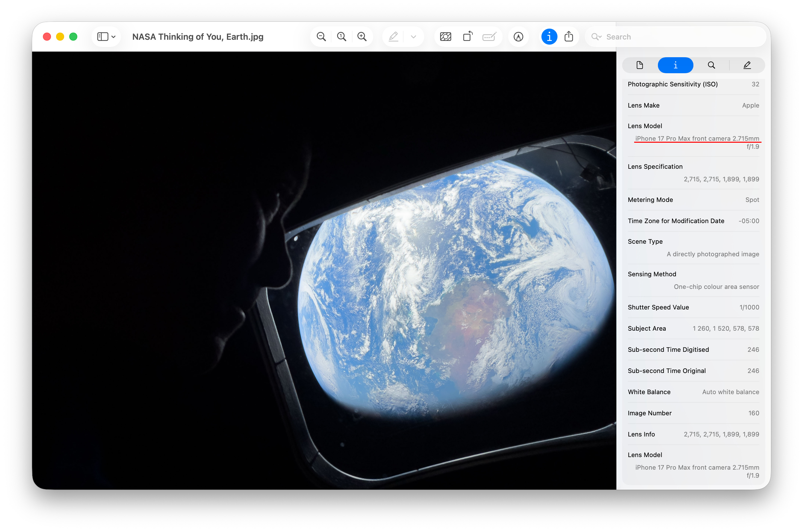Image resolution: width=803 pixels, height=532 pixels.
Task: Click the zoom in magnifier icon
Action: click(362, 37)
